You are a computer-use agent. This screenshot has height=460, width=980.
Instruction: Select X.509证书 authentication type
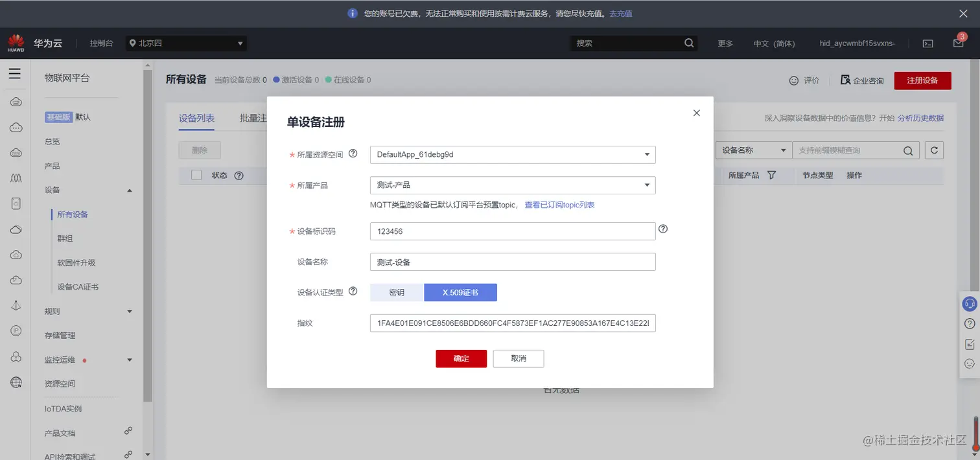[x=460, y=292]
